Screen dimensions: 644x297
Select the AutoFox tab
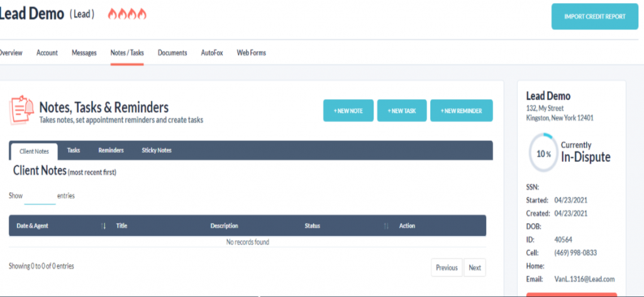click(212, 53)
